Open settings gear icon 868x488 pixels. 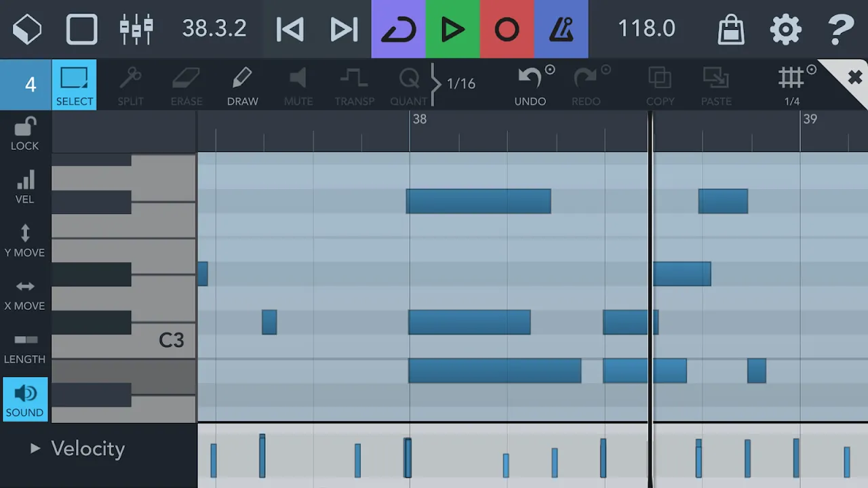pyautogui.click(x=785, y=29)
